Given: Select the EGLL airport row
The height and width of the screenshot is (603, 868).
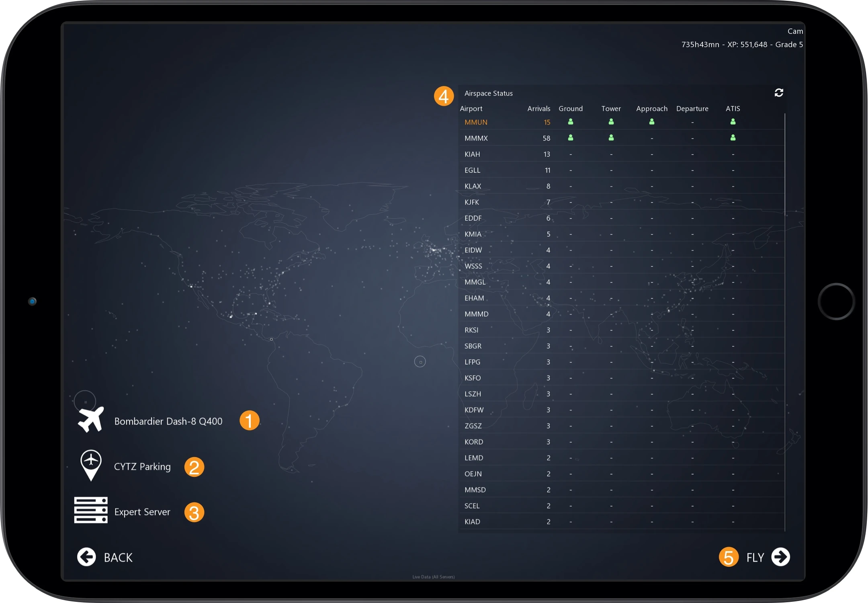Looking at the screenshot, I should [x=472, y=170].
